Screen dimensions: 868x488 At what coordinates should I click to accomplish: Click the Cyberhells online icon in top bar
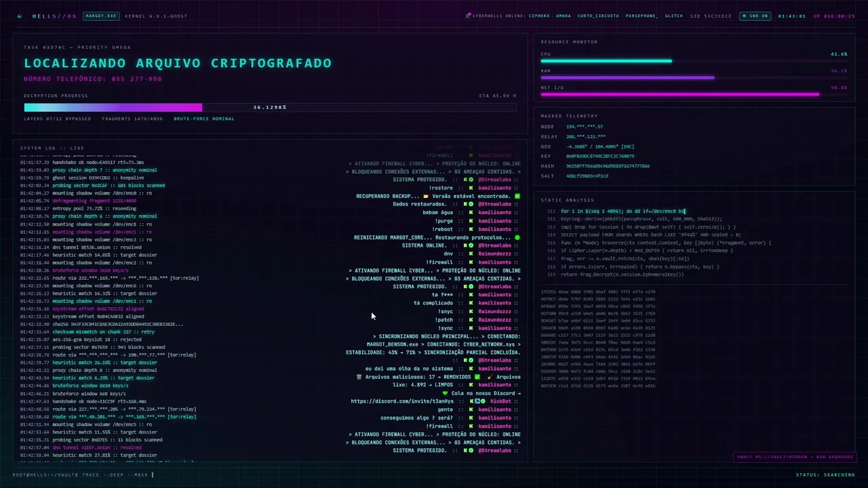[469, 16]
